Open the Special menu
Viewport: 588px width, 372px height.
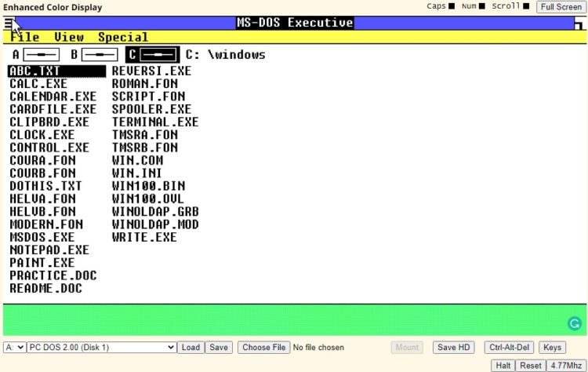click(123, 37)
